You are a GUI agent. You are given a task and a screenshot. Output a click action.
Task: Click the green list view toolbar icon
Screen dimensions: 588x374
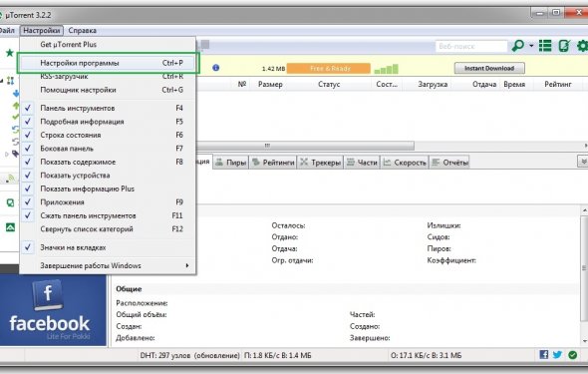pos(545,46)
